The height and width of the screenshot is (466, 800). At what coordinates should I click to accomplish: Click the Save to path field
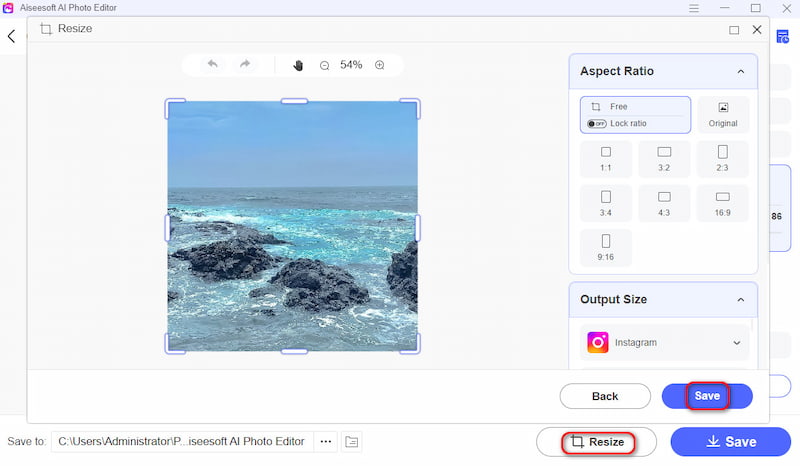click(x=181, y=441)
